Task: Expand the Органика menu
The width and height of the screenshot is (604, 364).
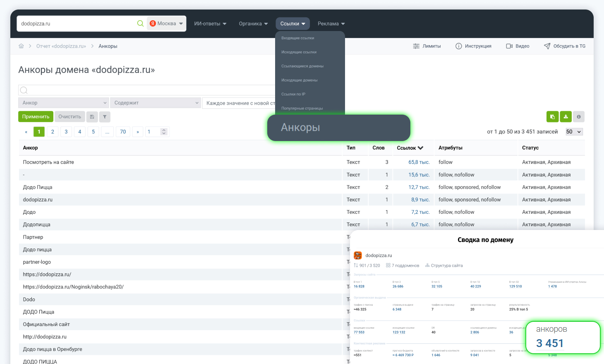Action: click(253, 24)
